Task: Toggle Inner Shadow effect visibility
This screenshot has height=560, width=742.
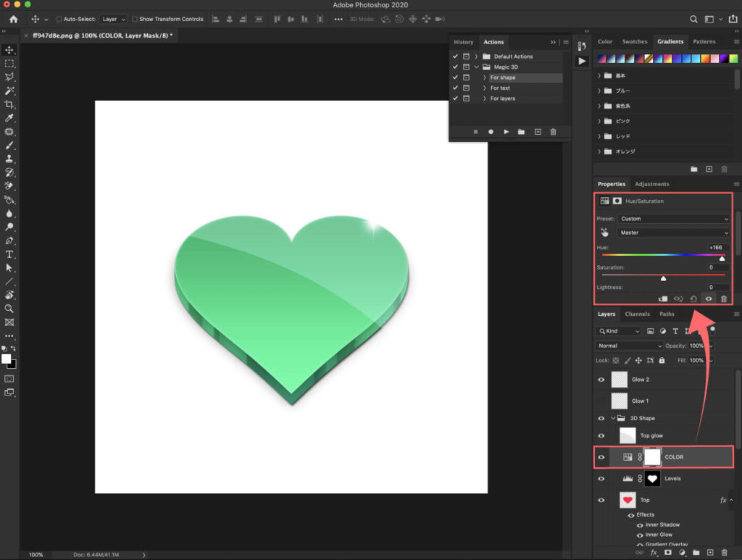Action: (x=640, y=525)
